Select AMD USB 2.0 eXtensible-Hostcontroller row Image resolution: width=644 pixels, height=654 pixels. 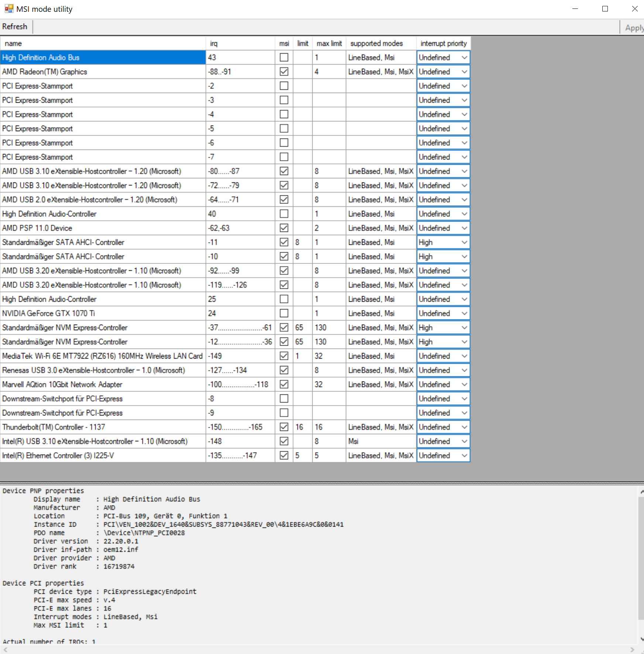coord(103,200)
